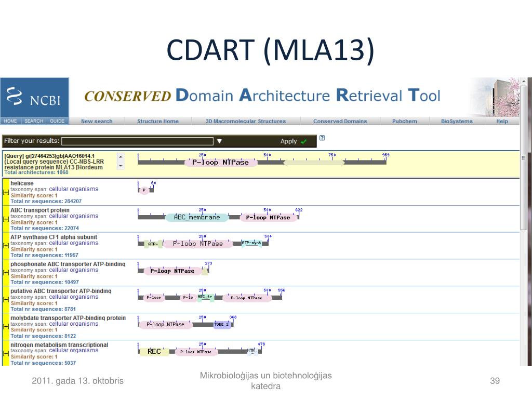
Task: Select P-loop NTPase domain in ATP synthase row
Action: click(x=198, y=244)
